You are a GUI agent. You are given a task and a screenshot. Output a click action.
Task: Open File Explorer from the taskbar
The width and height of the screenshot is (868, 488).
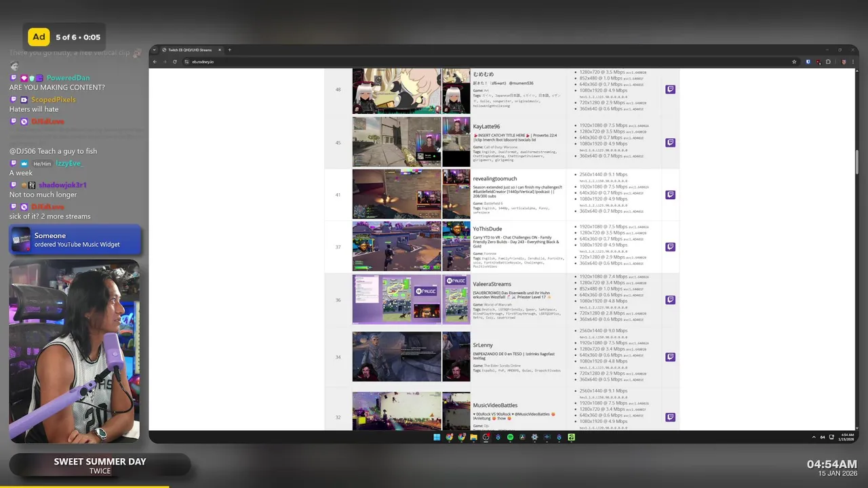pos(473,437)
